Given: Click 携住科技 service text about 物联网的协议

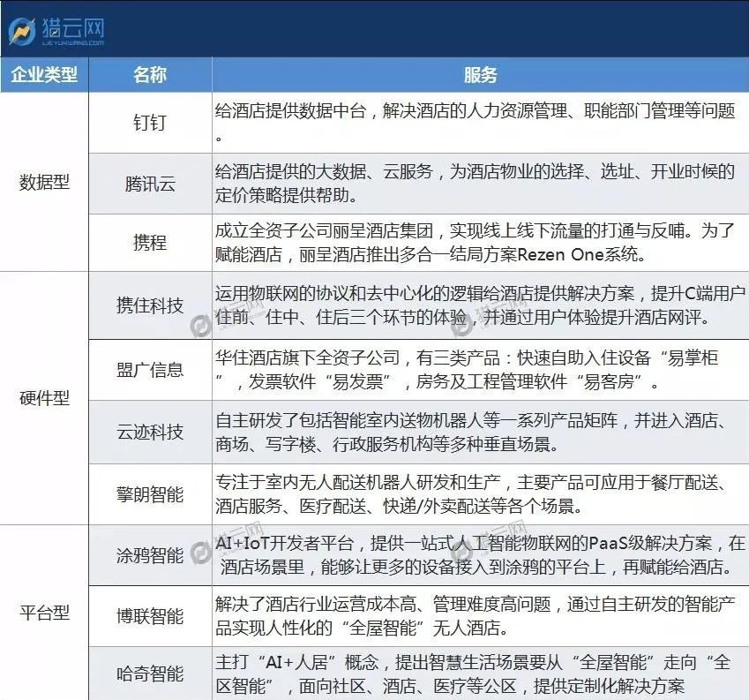Looking at the screenshot, I should click(480, 305).
